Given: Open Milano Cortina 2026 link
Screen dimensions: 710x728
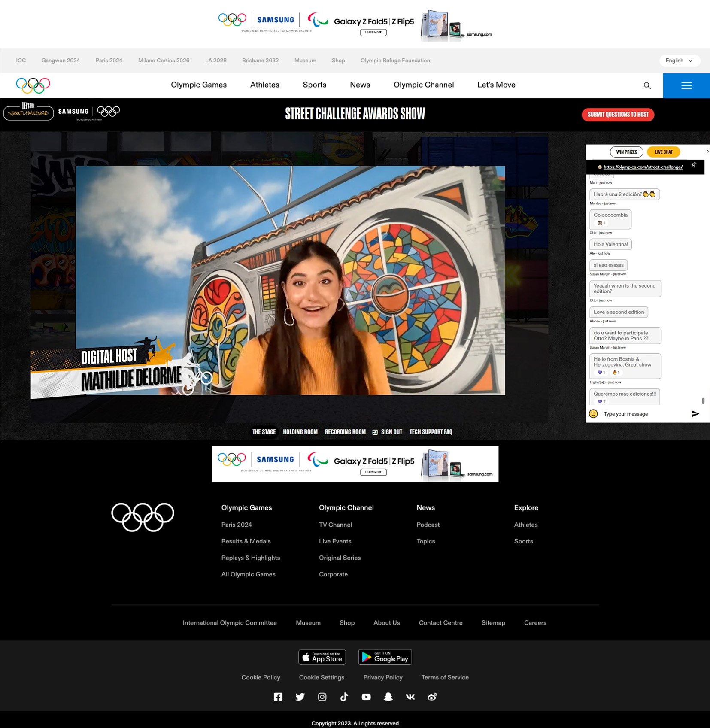Looking at the screenshot, I should 164,61.
